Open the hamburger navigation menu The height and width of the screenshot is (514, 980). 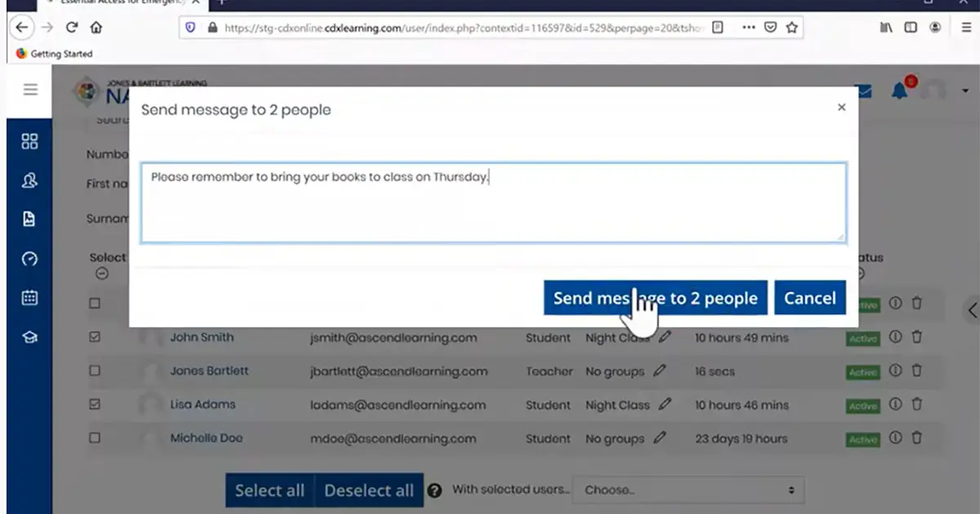30,90
